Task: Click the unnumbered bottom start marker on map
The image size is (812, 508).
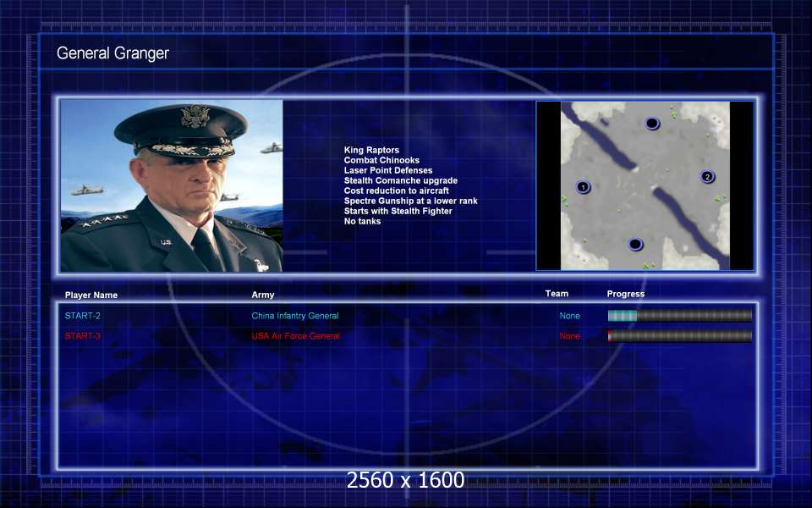Action: (x=635, y=244)
